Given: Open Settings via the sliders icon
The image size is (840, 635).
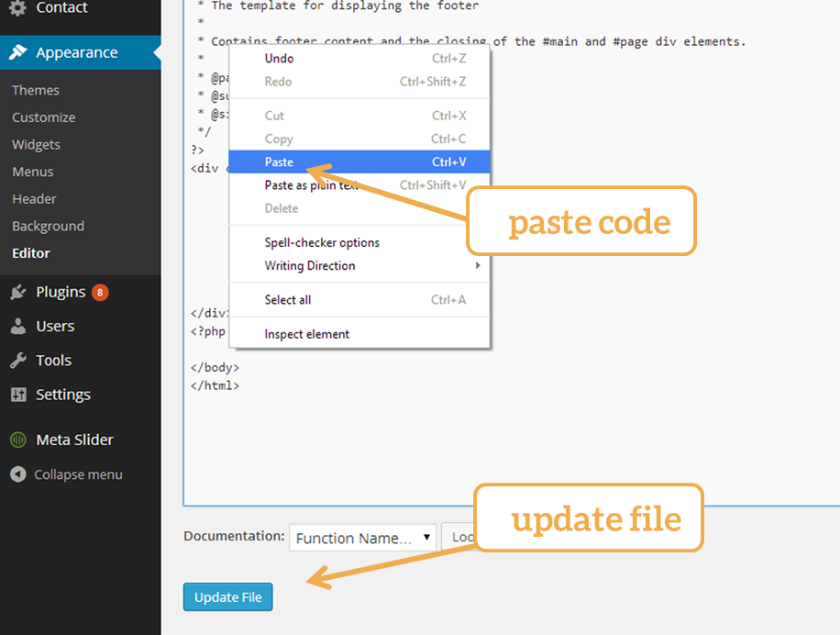Looking at the screenshot, I should tap(19, 395).
